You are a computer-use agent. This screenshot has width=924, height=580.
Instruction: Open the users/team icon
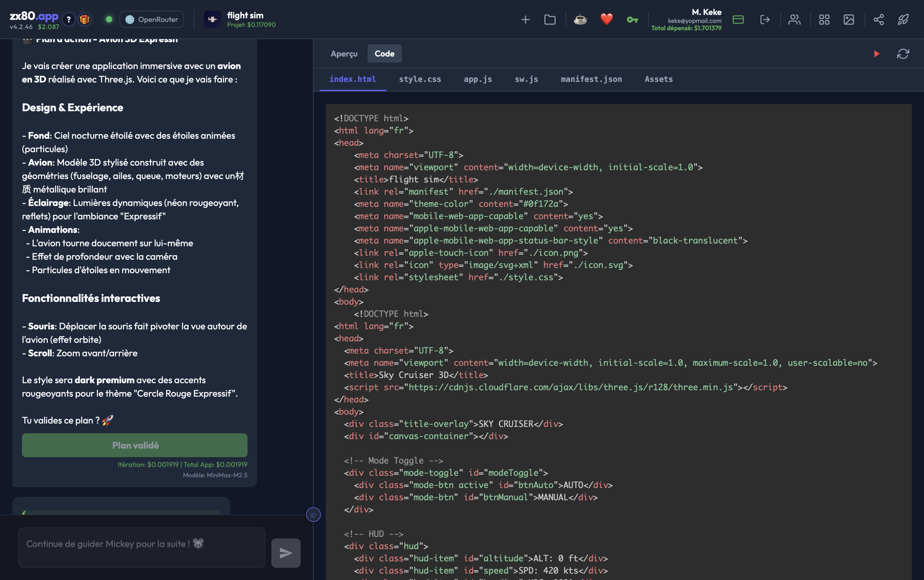(x=794, y=19)
